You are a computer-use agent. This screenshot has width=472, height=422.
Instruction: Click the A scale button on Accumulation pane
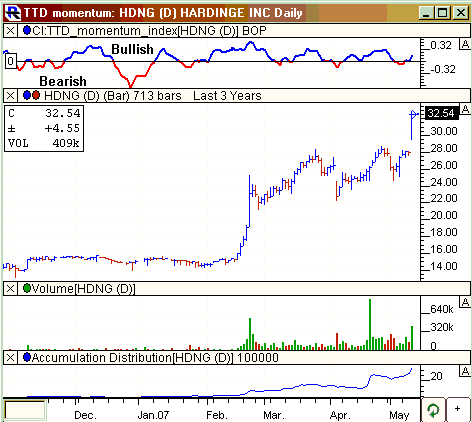pyautogui.click(x=465, y=371)
